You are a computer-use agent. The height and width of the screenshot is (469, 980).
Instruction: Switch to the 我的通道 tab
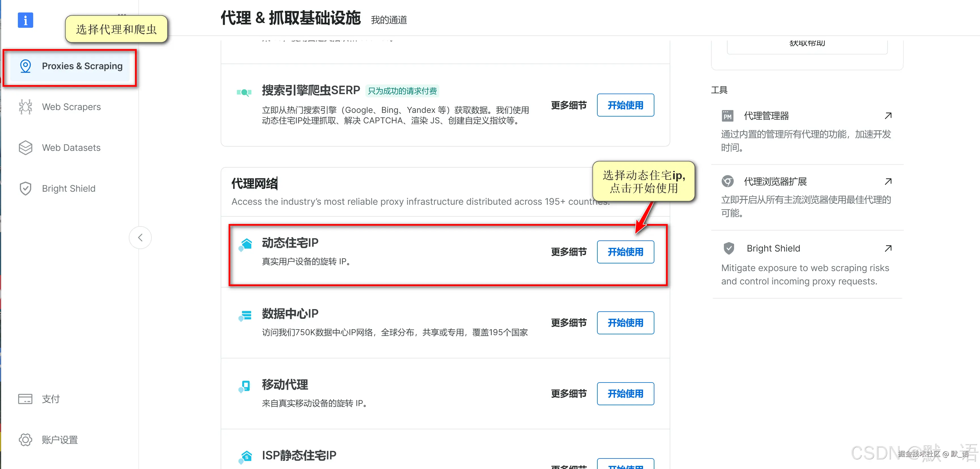tap(389, 20)
